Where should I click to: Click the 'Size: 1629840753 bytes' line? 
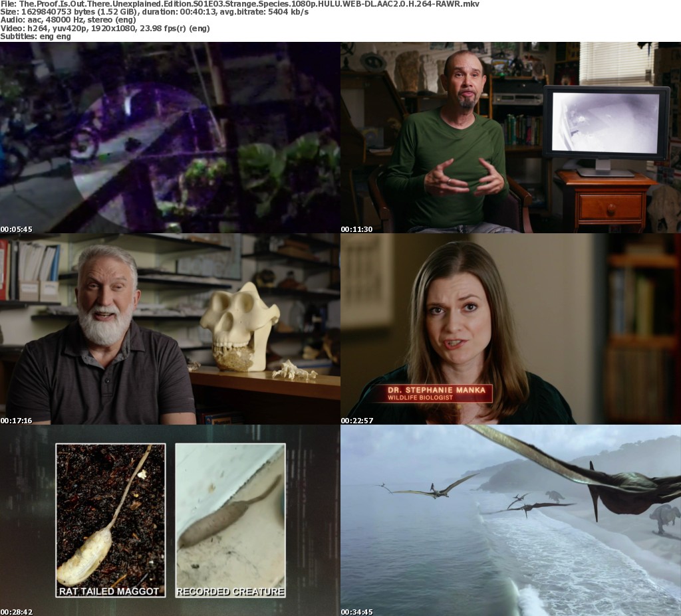click(154, 12)
